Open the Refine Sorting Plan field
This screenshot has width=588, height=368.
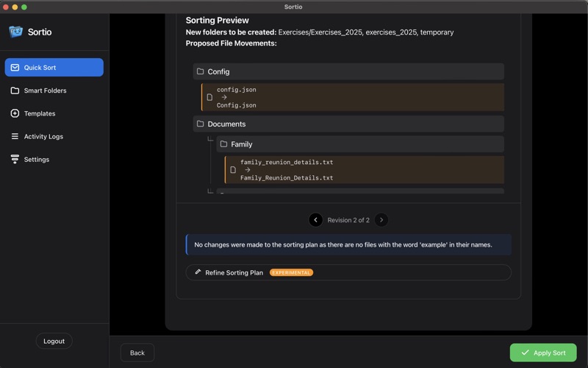[x=348, y=272]
